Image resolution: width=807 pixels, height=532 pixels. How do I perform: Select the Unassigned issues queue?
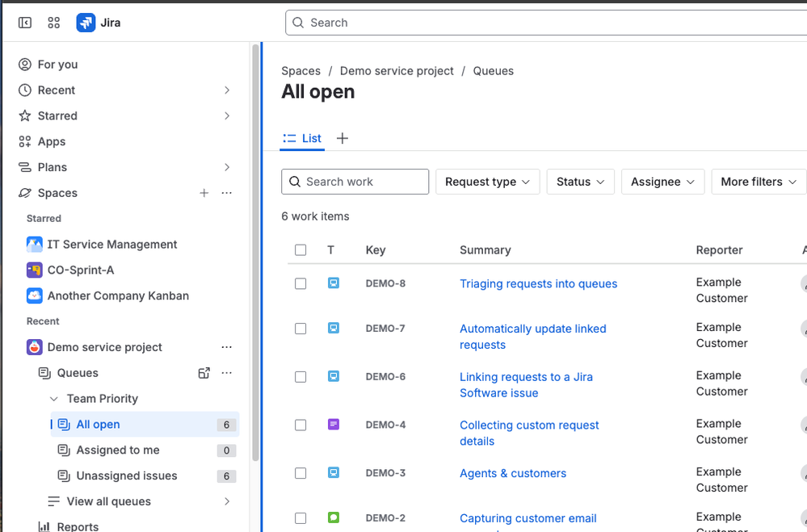145,476
